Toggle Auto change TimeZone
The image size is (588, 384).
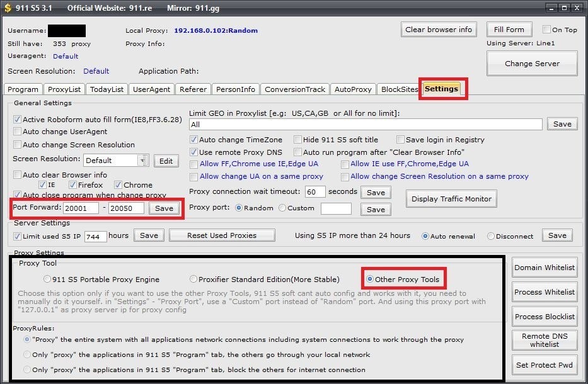coord(193,140)
